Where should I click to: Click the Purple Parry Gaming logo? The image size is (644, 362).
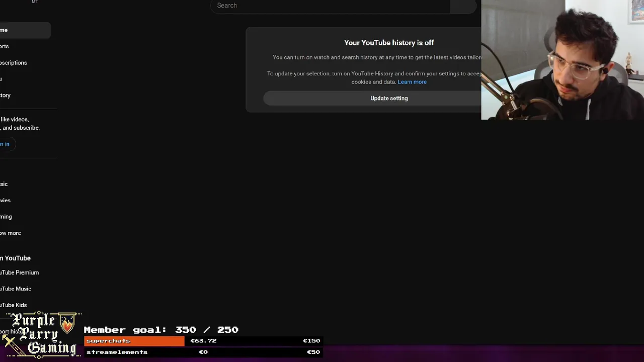pyautogui.click(x=41, y=334)
